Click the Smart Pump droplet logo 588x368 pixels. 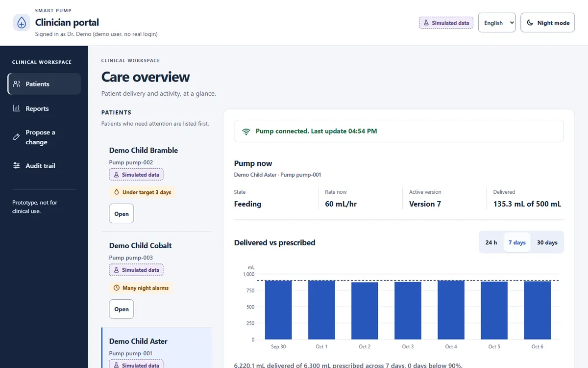pyautogui.click(x=22, y=23)
